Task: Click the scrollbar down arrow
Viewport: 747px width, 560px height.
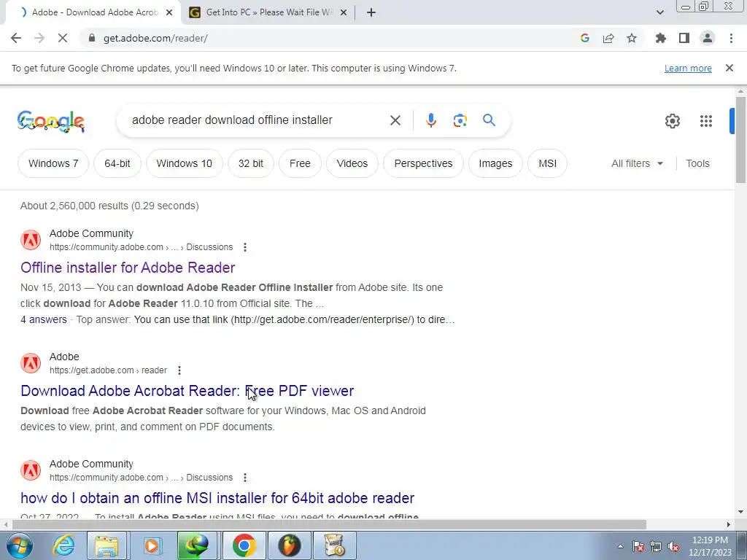Action: (x=740, y=512)
